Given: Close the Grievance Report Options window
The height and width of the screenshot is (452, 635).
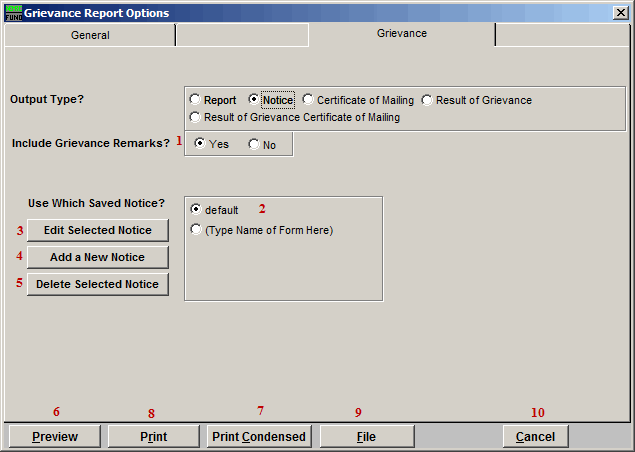Looking at the screenshot, I should coord(620,13).
